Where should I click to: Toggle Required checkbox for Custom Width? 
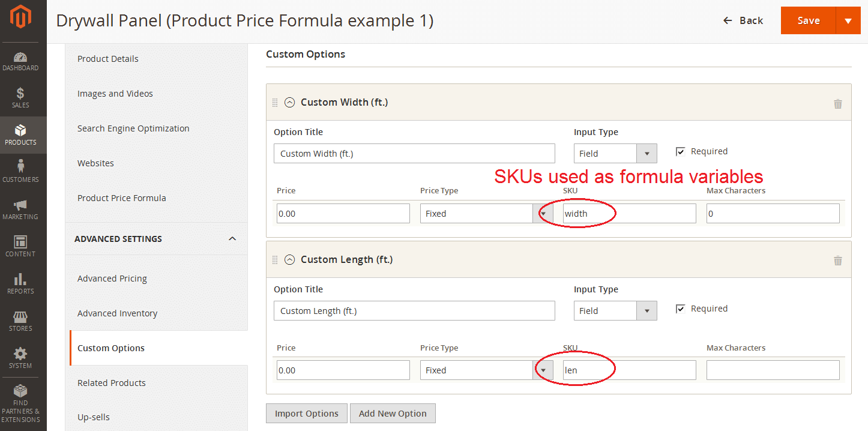[x=680, y=152]
